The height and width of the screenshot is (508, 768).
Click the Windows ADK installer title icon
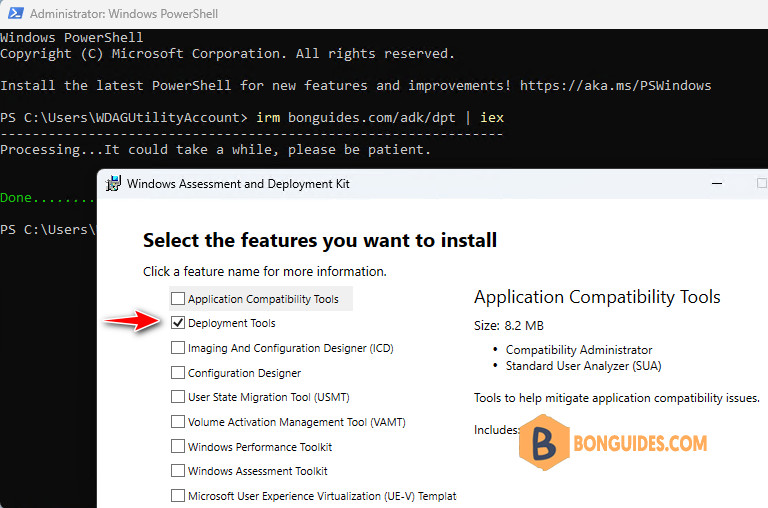[114, 184]
